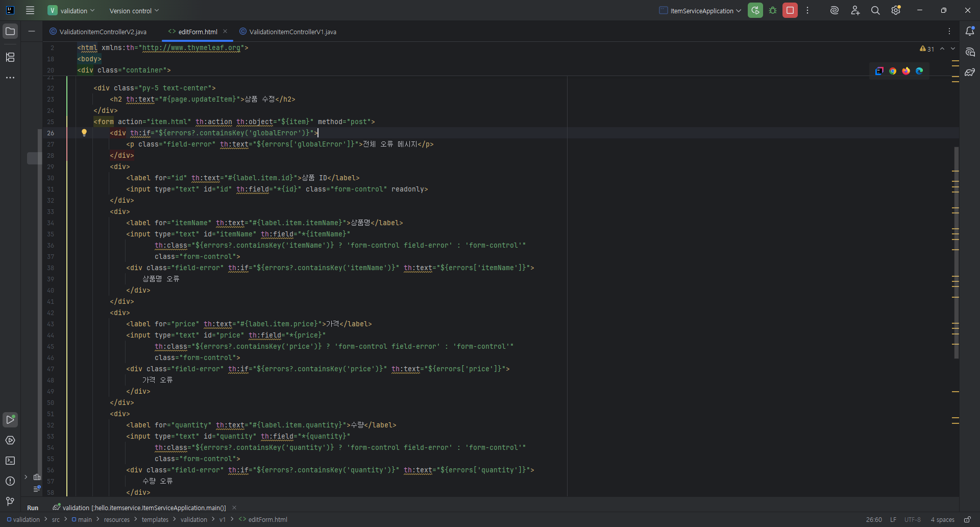The image size is (980, 527).
Task: Open preview in Edge browser
Action: [919, 71]
